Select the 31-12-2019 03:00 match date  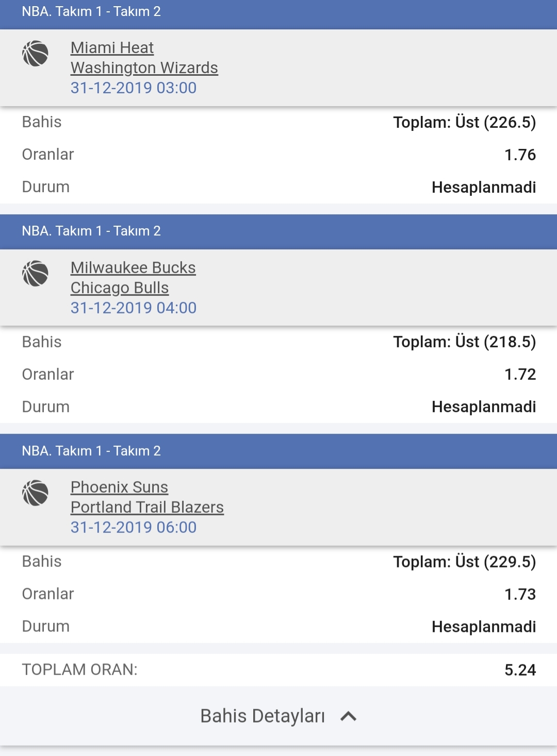pos(134,88)
